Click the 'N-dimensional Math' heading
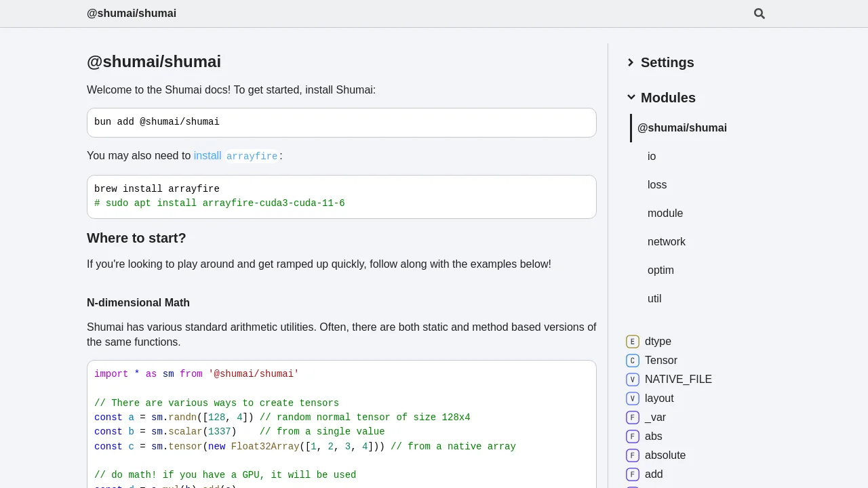Viewport: 868px width, 488px height. coord(138,303)
